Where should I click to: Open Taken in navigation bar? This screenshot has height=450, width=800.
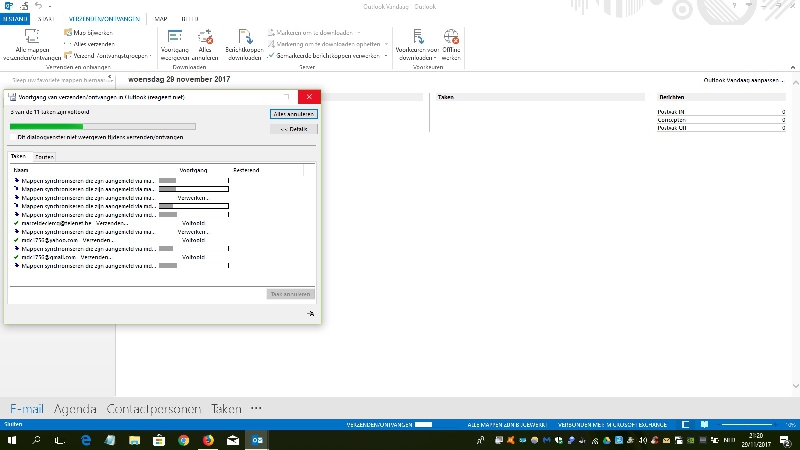226,409
